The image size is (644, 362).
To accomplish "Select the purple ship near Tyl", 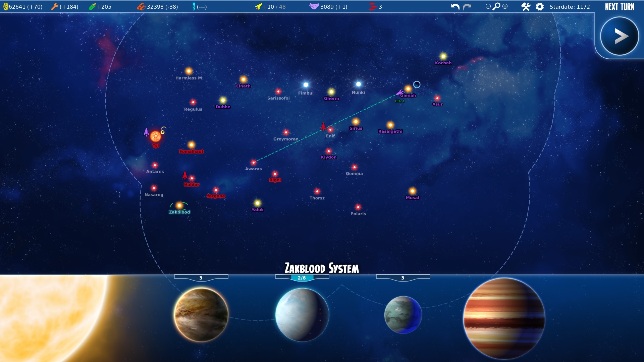I will pyautogui.click(x=146, y=132).
